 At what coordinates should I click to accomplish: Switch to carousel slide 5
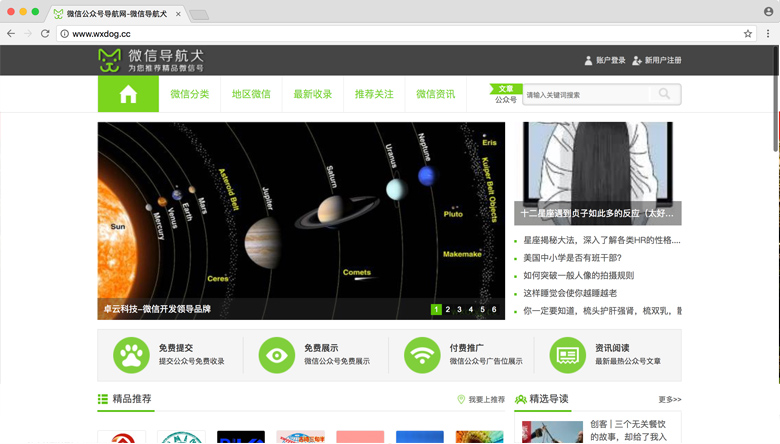pyautogui.click(x=483, y=309)
